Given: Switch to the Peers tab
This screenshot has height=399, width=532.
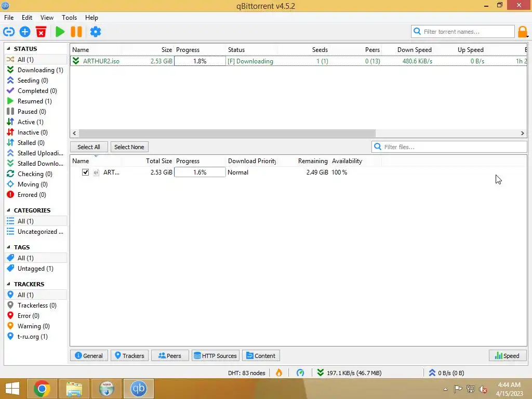Looking at the screenshot, I should coord(170,355).
